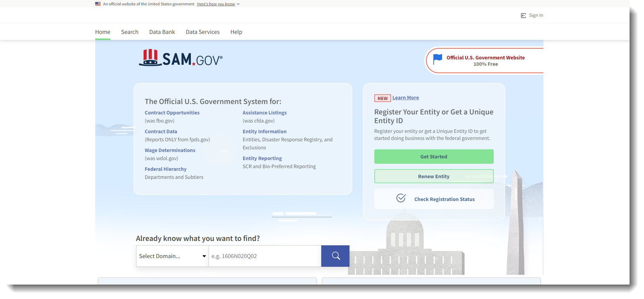Click the checkmark icon beside Check Registration Status
Viewport: 644px width, 299px height.
[401, 198]
